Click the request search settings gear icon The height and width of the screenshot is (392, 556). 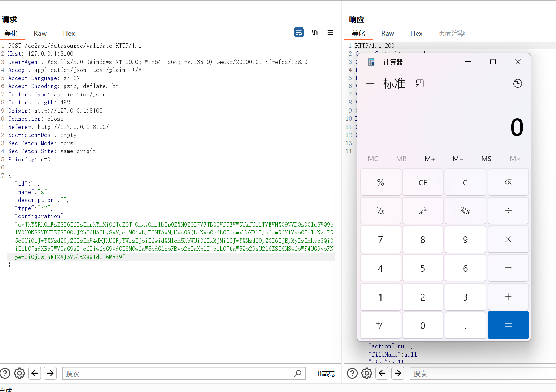click(x=20, y=373)
